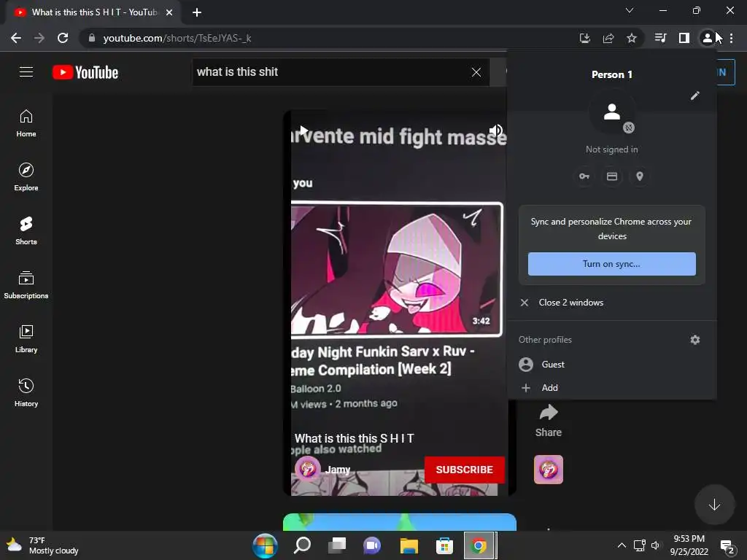Edit Person 1 profile with pencil icon
The height and width of the screenshot is (560, 747).
(695, 96)
